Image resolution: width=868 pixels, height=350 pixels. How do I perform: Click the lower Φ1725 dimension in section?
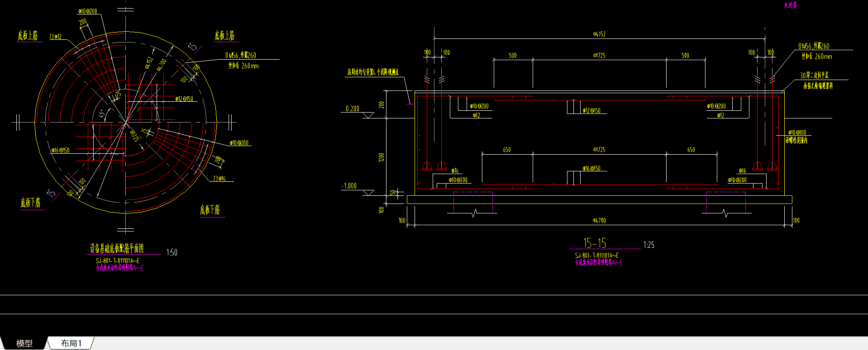599,149
